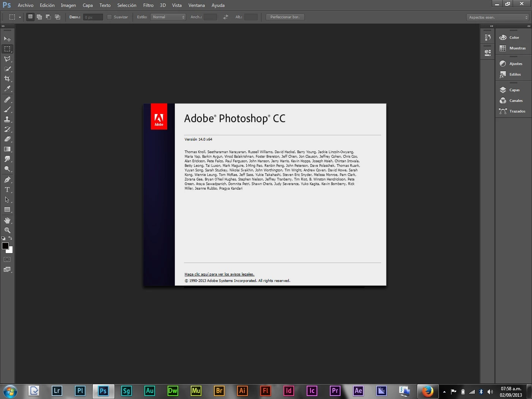Open the Capas panel

[x=513, y=90]
